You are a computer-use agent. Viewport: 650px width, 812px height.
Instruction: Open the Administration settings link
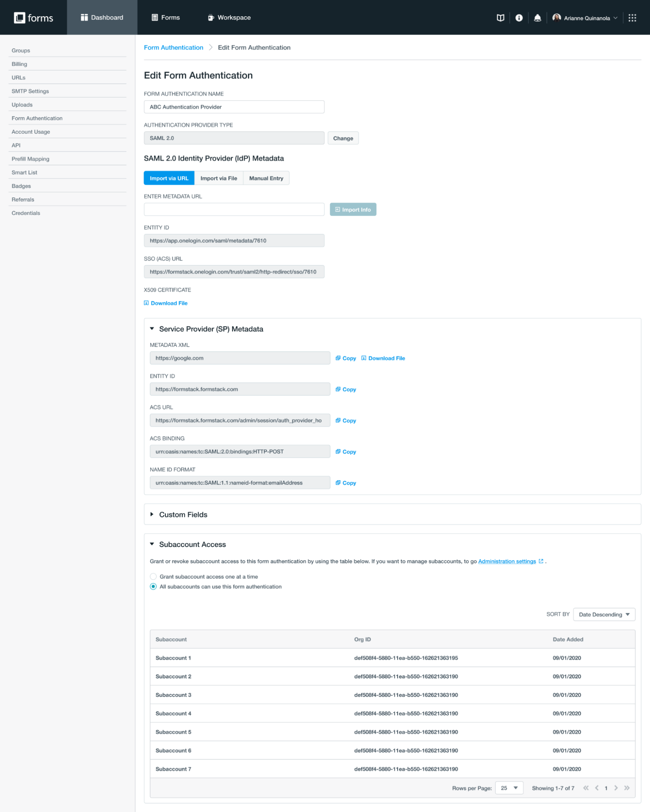click(507, 561)
